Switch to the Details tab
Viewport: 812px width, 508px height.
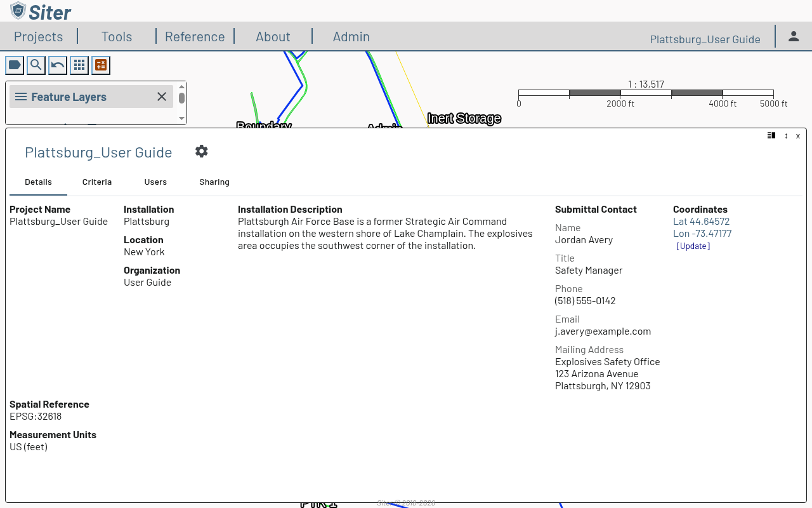38,182
